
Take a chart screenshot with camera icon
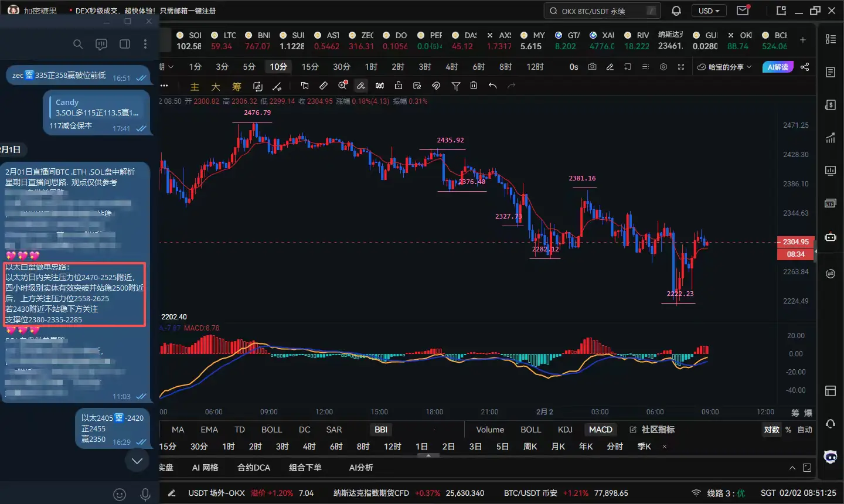[x=592, y=67]
